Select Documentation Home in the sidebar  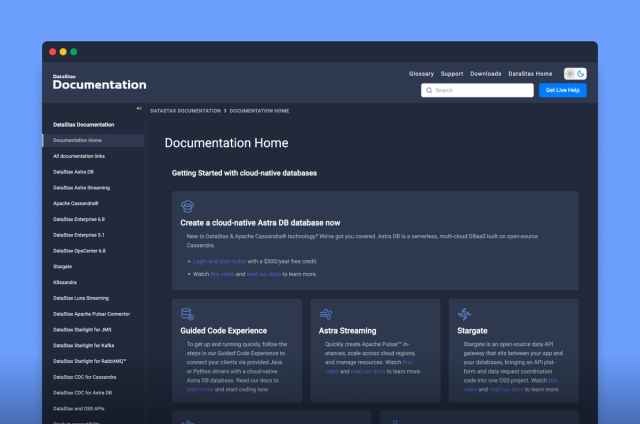coord(93,140)
